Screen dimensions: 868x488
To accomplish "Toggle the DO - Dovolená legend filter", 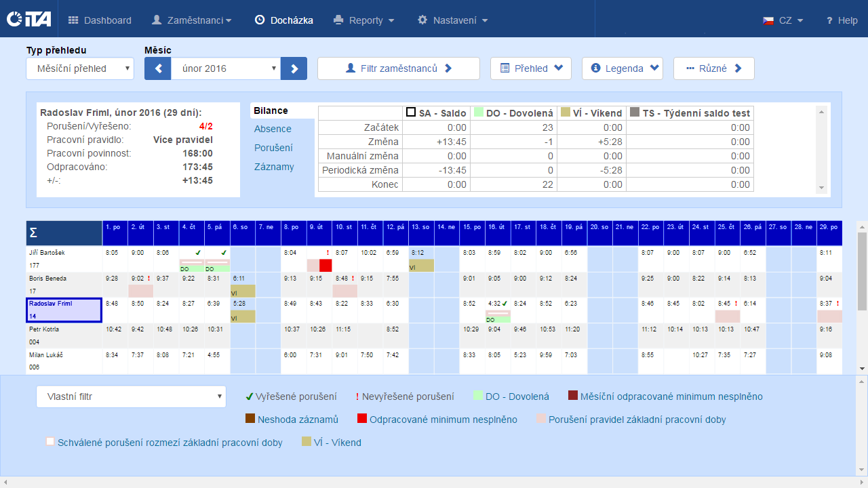I will click(x=478, y=396).
